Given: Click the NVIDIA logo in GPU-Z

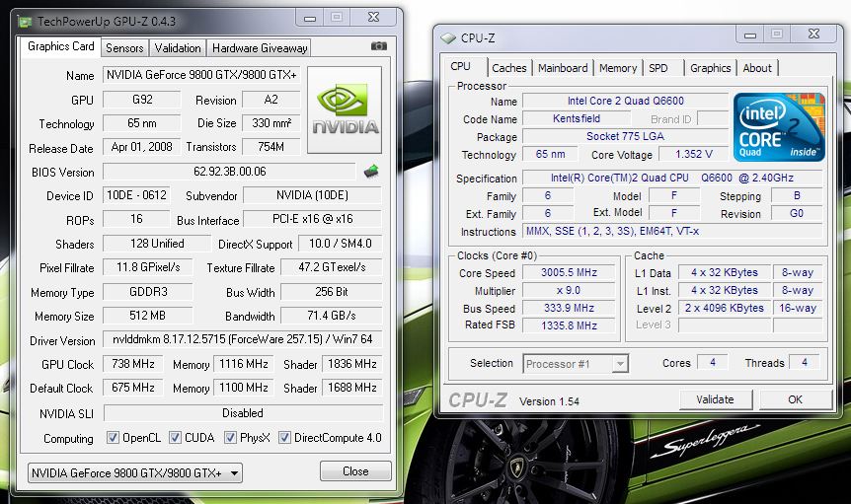Looking at the screenshot, I should coord(345,110).
